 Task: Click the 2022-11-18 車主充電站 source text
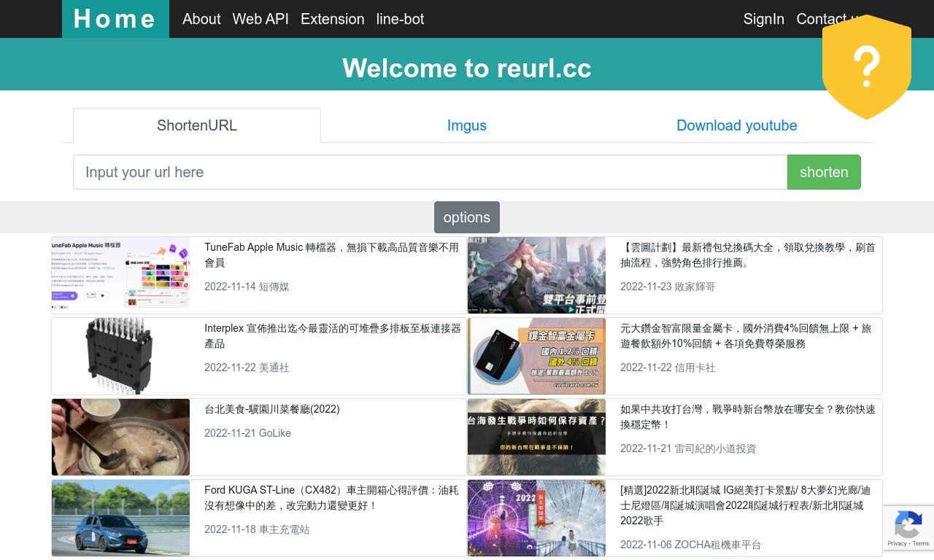point(257,529)
